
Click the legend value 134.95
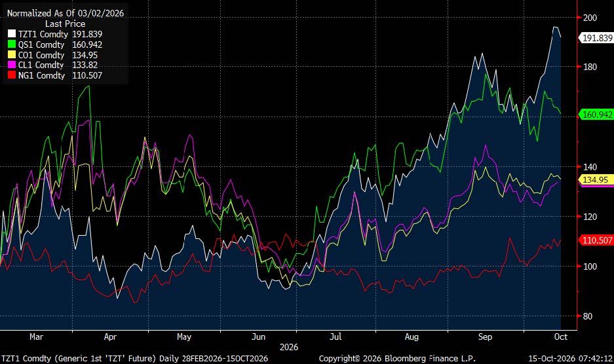(x=85, y=55)
